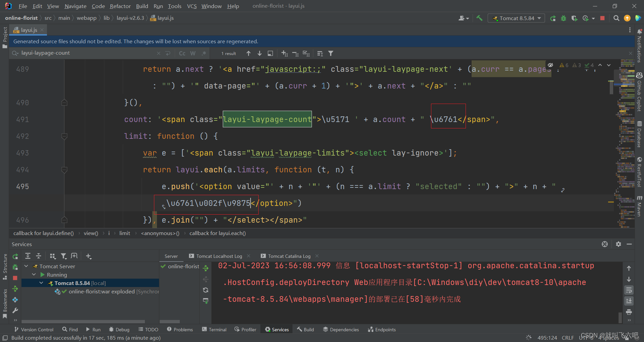This screenshot has height=342, width=644.
Task: Open the profiler run options dropdown arrow
Action: point(593,18)
